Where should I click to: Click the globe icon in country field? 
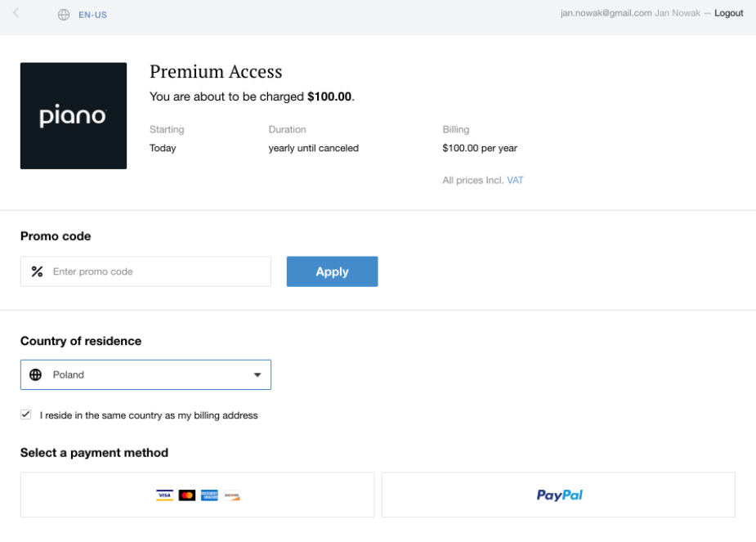(x=36, y=374)
